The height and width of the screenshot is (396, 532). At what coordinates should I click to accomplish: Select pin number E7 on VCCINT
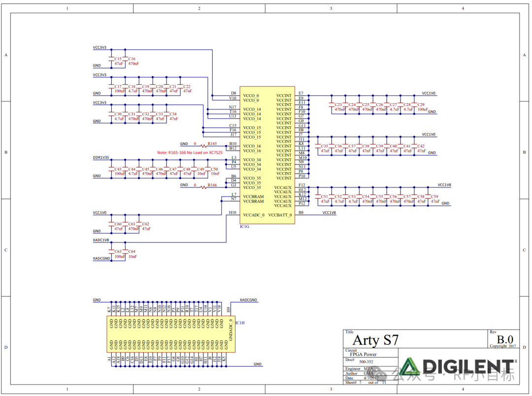coord(300,93)
